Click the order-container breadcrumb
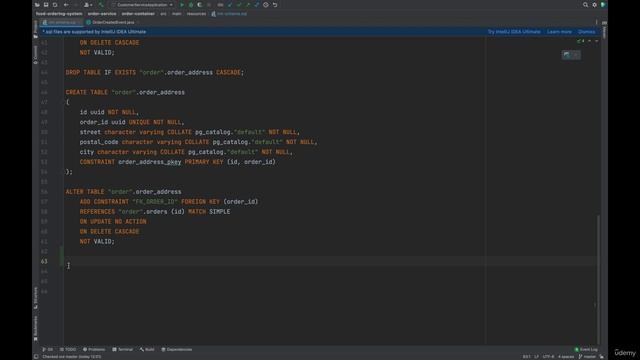This screenshot has width=640, height=360. coord(138,14)
